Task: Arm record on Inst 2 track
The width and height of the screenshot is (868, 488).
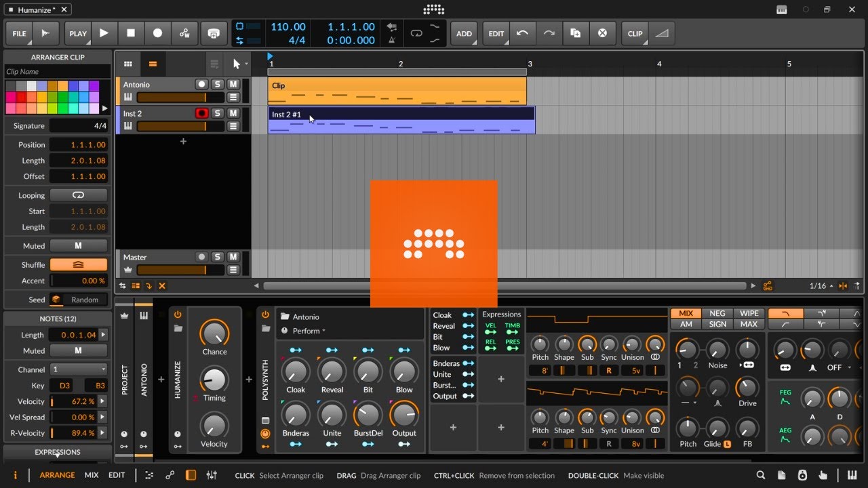Action: [x=201, y=113]
